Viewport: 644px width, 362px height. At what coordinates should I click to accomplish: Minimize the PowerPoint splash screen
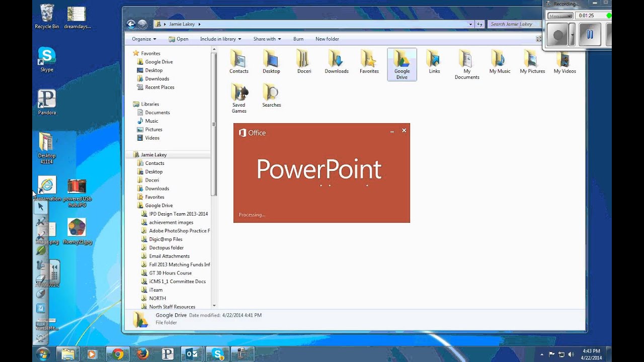[x=392, y=131]
